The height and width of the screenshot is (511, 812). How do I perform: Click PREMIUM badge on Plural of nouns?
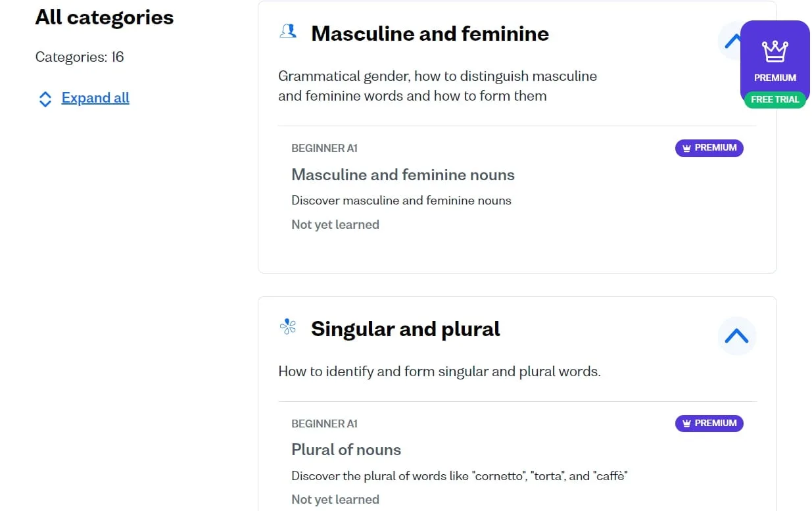[x=709, y=424]
